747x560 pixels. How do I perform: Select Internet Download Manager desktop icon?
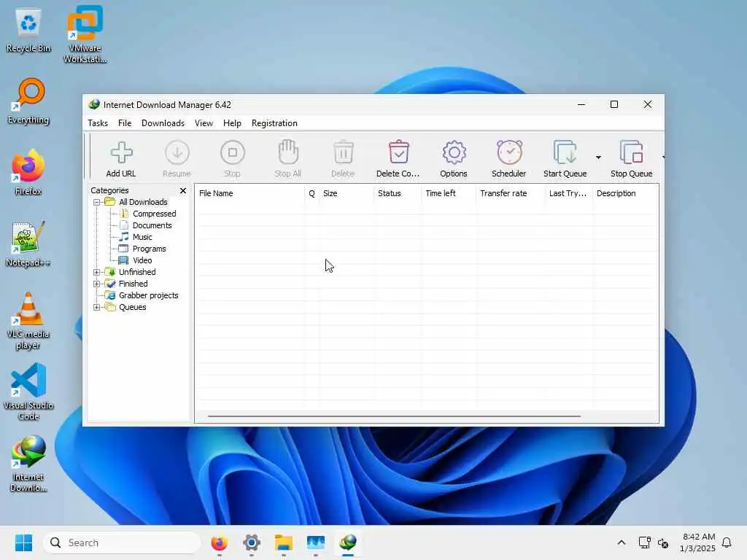click(x=28, y=463)
